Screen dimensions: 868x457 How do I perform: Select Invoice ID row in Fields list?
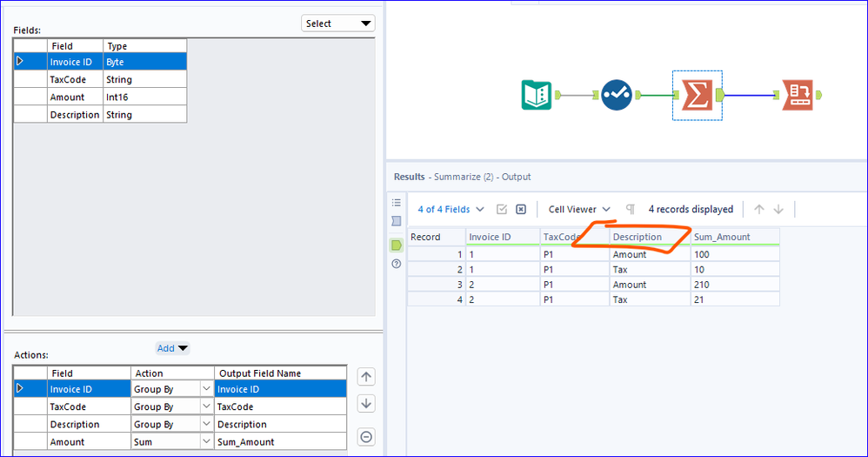pos(100,62)
